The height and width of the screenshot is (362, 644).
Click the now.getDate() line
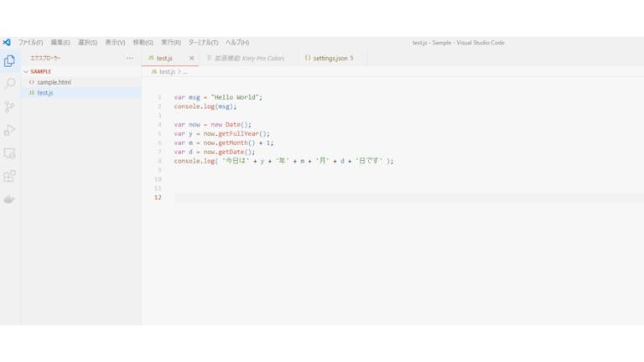(x=215, y=152)
